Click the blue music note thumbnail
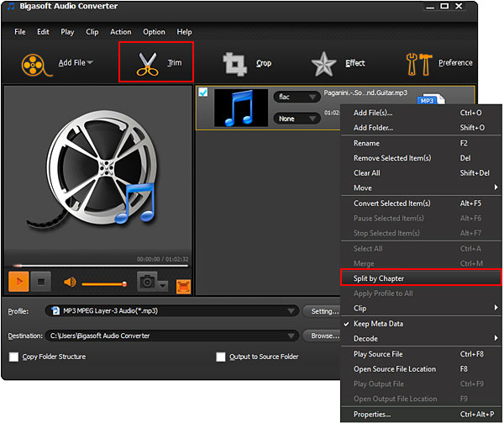Screen dimensions: 504x423 (241, 108)
